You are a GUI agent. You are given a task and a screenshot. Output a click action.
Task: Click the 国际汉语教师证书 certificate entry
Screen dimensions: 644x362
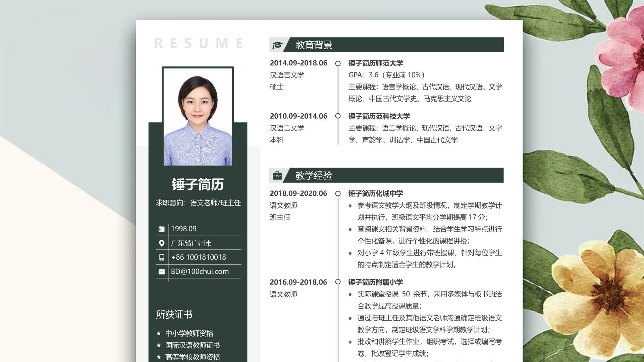[193, 345]
